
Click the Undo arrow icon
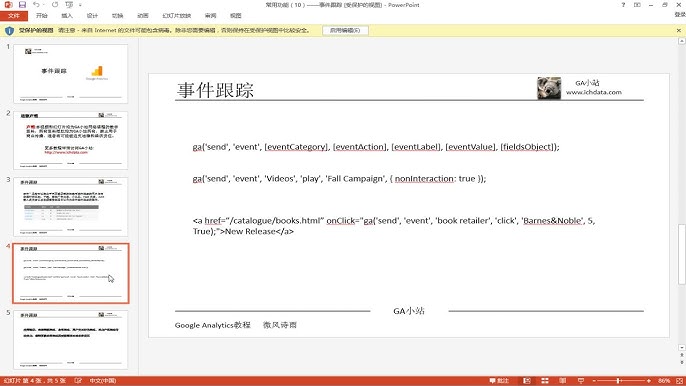click(x=36, y=5)
